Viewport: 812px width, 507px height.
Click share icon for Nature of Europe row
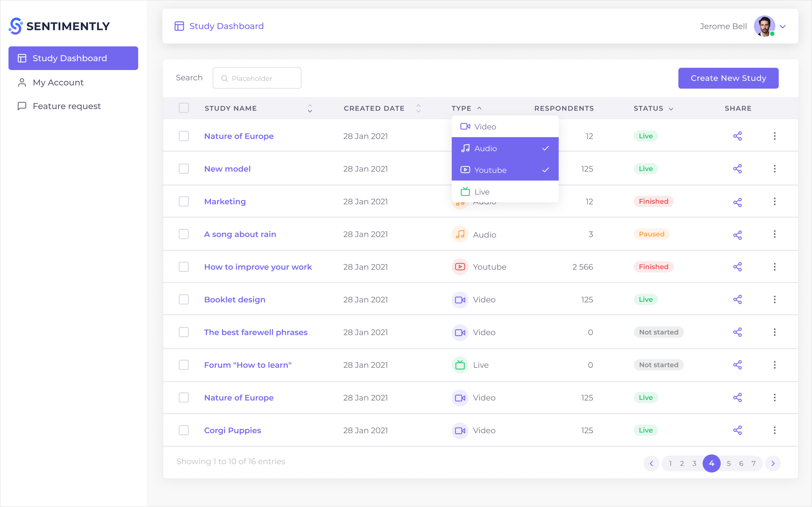click(737, 136)
